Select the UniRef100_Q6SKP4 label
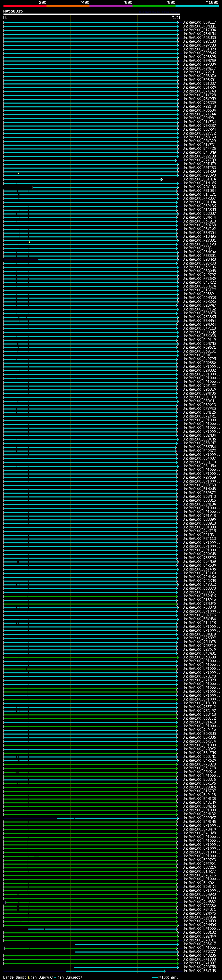The width and height of the screenshot is (222, 980). [x=199, y=129]
